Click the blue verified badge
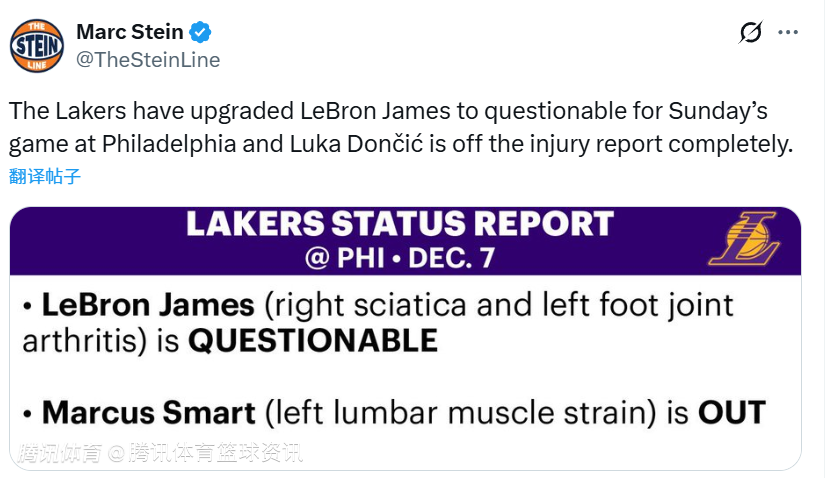838x478 pixels. [201, 32]
